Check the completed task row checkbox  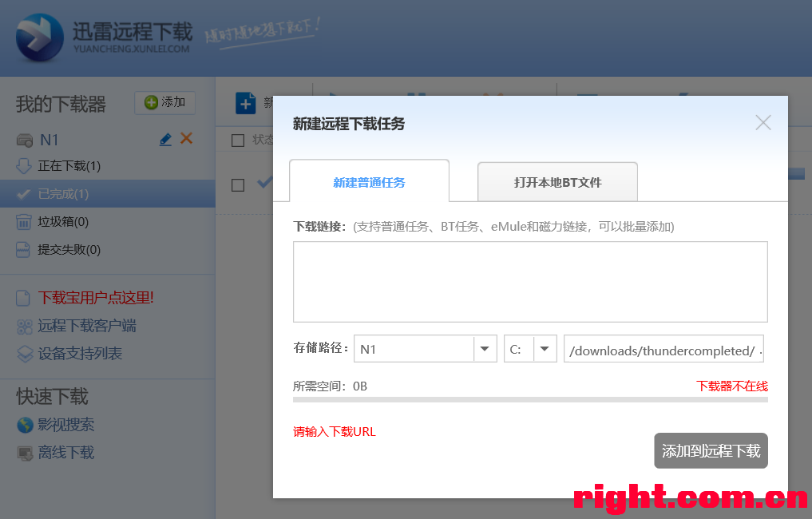[238, 185]
